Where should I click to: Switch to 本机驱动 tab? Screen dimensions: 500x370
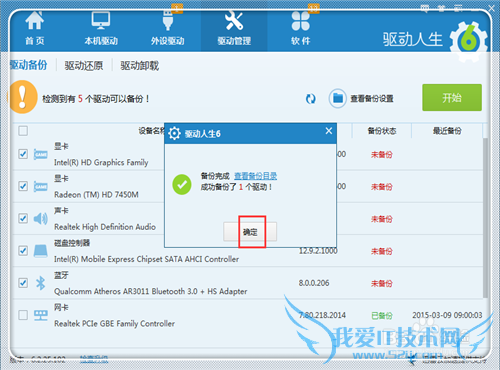[x=101, y=29]
